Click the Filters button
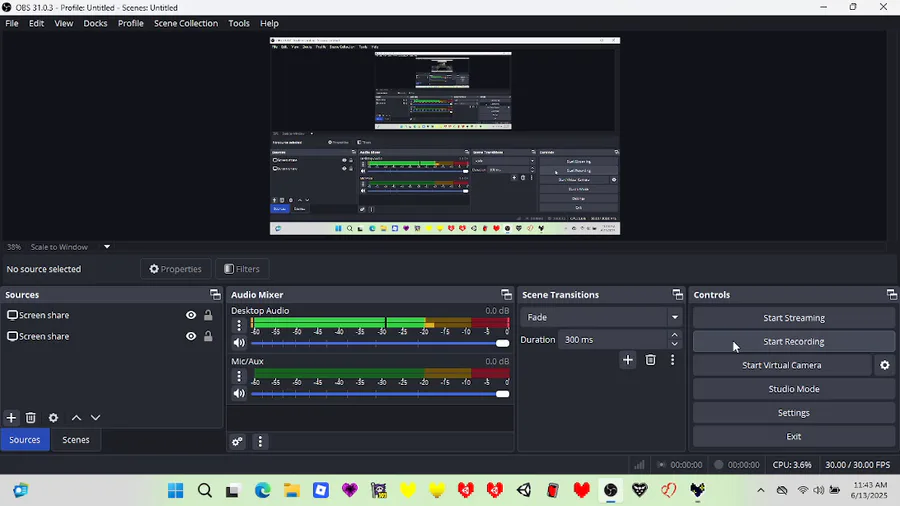Screen dimensions: 900x506 (x=242, y=269)
